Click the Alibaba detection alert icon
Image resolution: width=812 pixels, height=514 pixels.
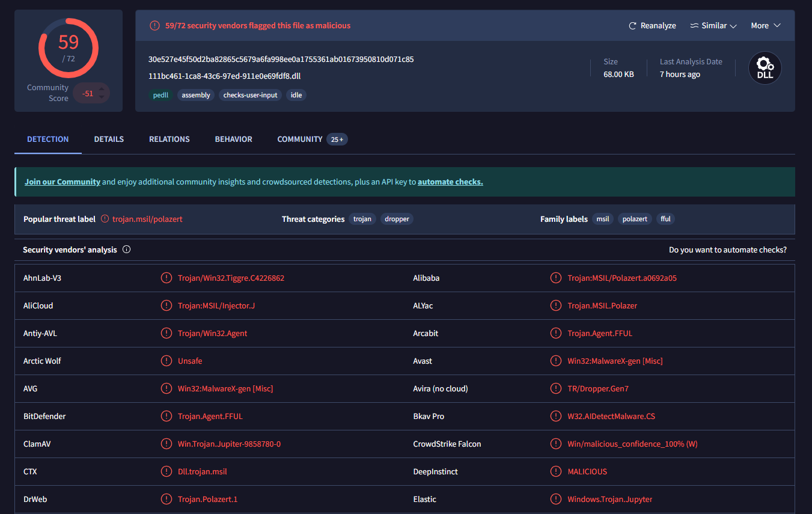556,278
